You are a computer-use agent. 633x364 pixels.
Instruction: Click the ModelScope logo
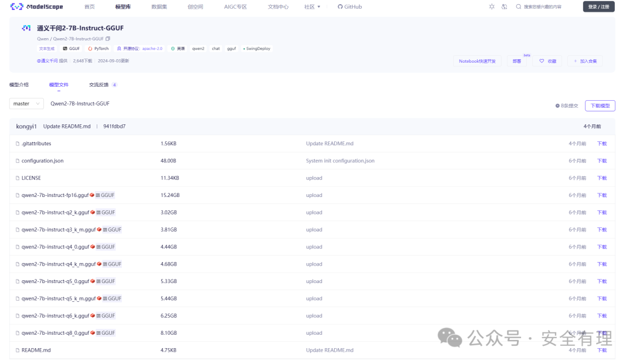pos(37,6)
